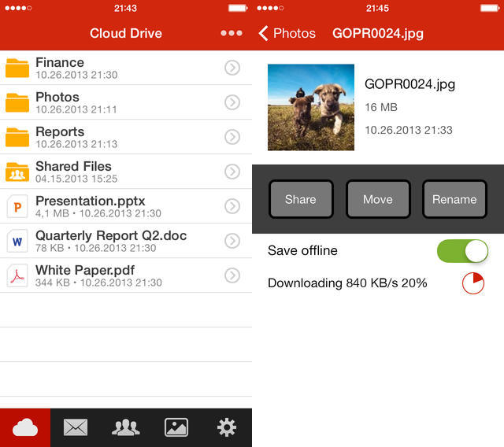Viewport: 504px width, 447px height.
Task: Toggle the Save offline switch
Action: point(462,251)
